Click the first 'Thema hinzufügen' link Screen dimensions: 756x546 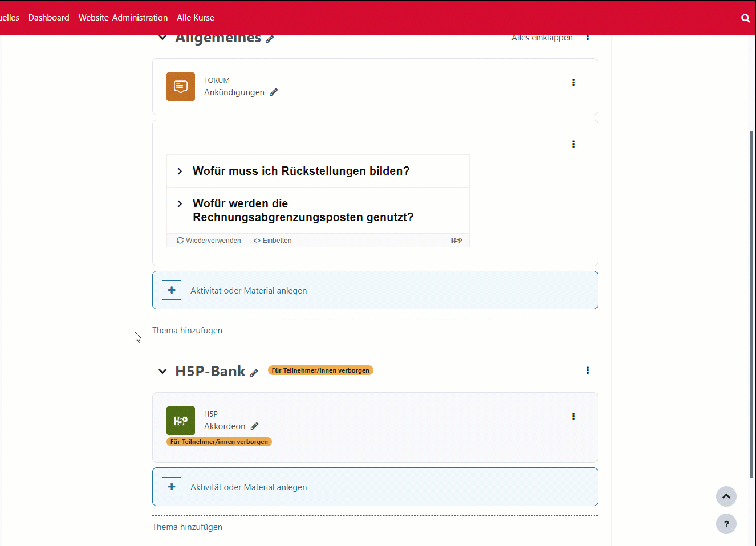point(187,331)
